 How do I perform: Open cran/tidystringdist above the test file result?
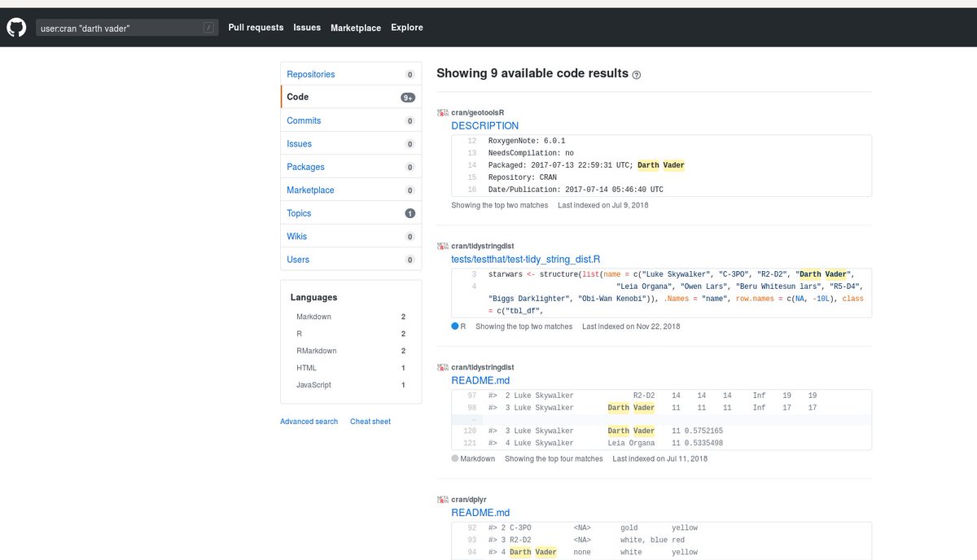(483, 246)
